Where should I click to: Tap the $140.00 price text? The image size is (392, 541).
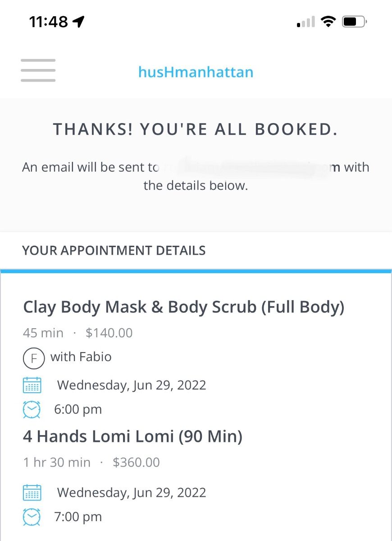pyautogui.click(x=109, y=333)
